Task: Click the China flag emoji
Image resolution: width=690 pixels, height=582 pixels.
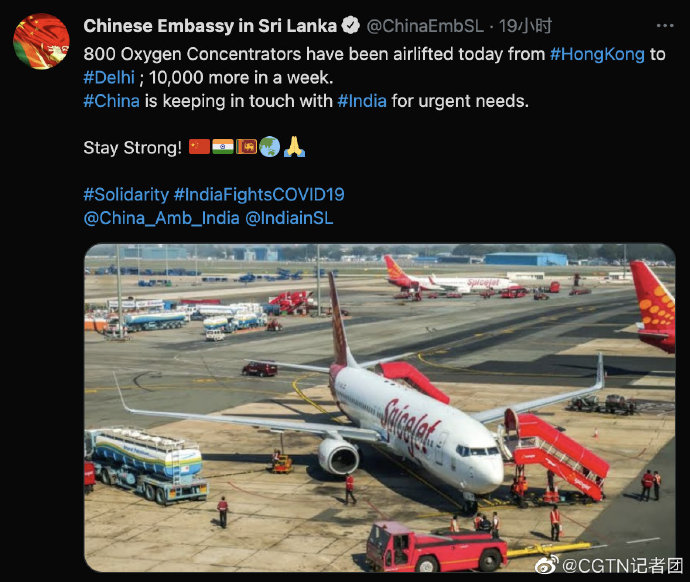Action: (x=199, y=146)
